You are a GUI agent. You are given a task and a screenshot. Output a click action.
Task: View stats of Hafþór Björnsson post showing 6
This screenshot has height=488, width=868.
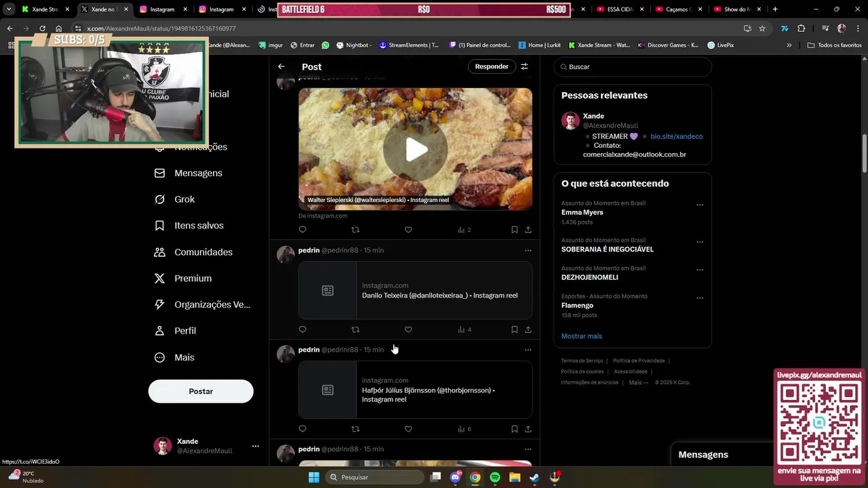pos(465,429)
